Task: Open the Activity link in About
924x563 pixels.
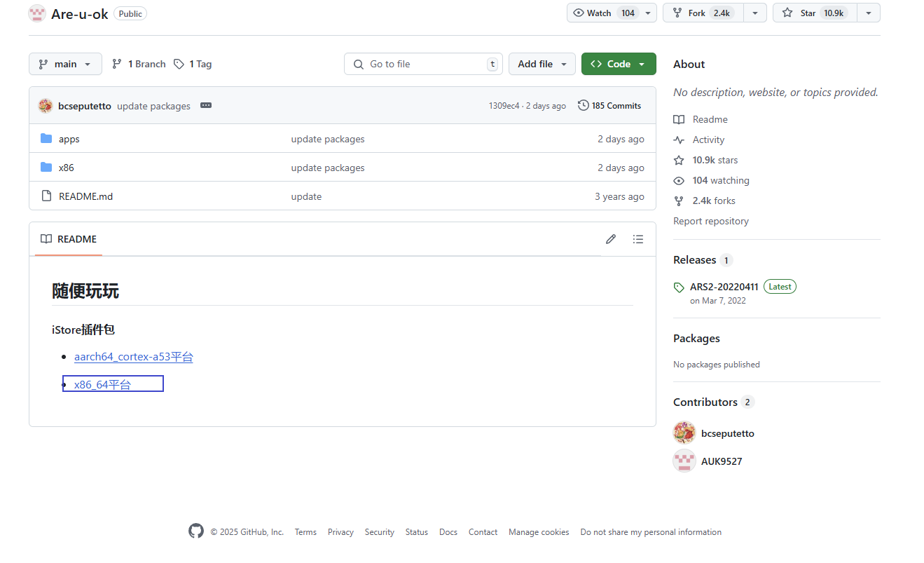Action: point(709,140)
